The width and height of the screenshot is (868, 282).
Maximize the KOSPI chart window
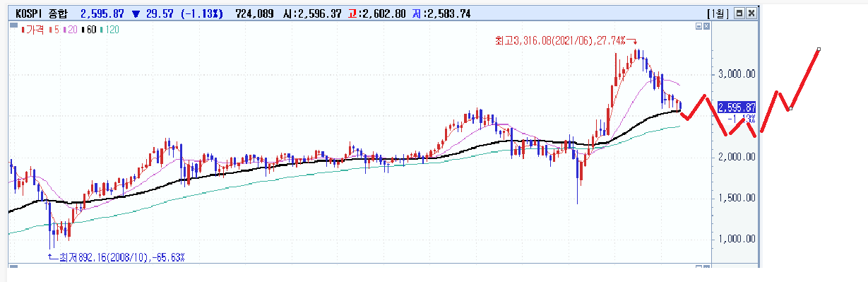tap(739, 13)
